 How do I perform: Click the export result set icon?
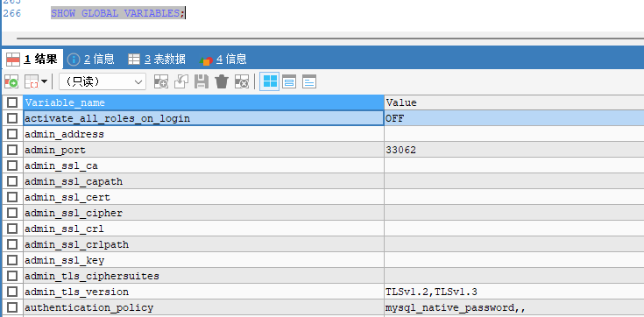pyautogui.click(x=11, y=81)
